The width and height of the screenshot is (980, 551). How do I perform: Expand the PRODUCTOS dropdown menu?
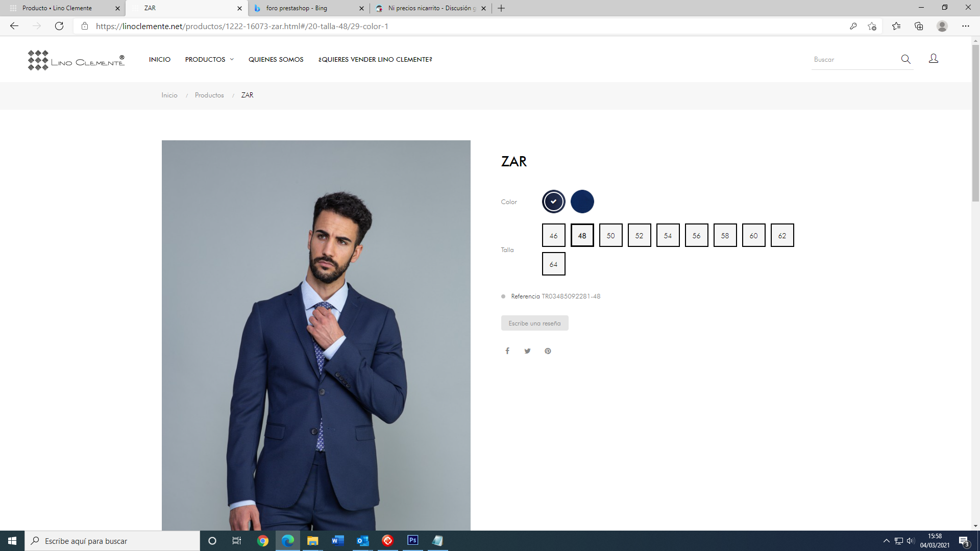[209, 59]
